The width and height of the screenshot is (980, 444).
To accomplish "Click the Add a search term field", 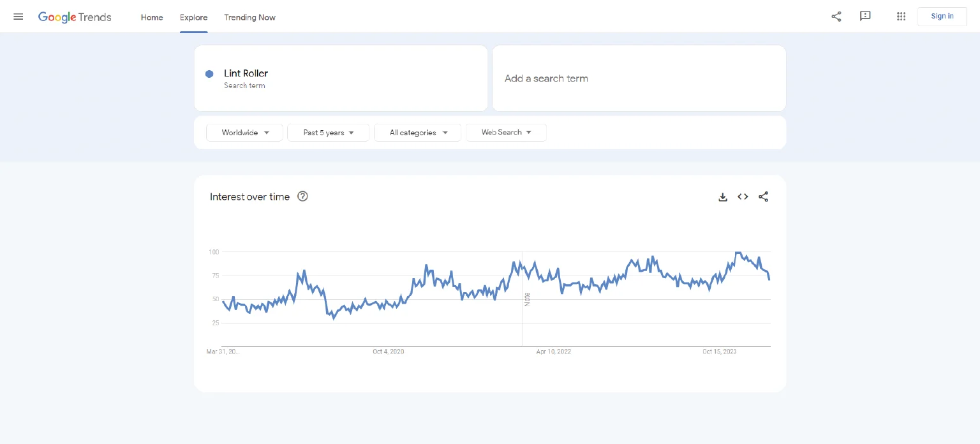I will pyautogui.click(x=639, y=78).
